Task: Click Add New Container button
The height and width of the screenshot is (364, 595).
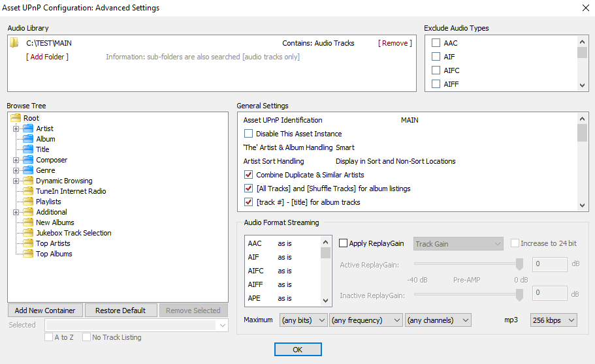Action: (45, 311)
